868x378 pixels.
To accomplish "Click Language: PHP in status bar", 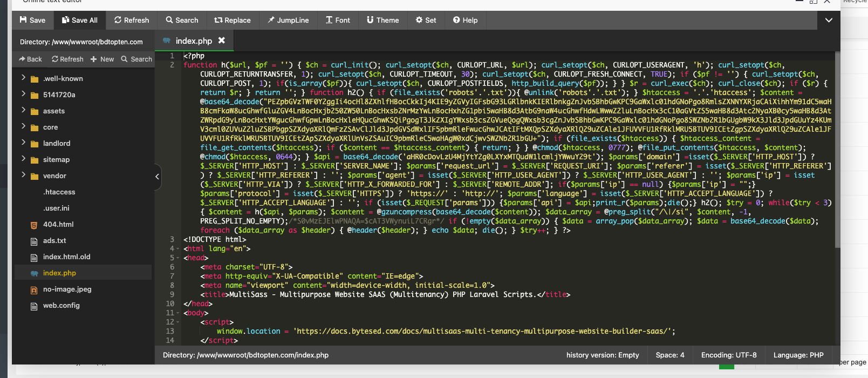I will [x=798, y=355].
